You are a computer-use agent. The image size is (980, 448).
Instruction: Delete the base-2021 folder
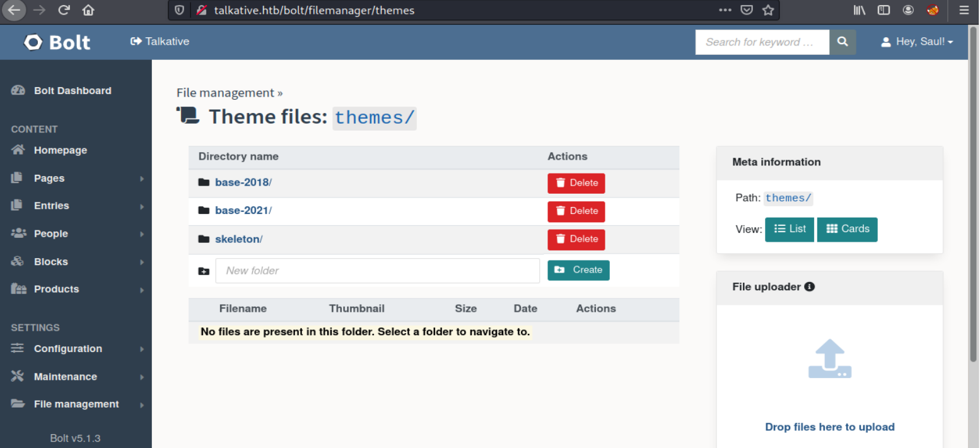coord(576,211)
